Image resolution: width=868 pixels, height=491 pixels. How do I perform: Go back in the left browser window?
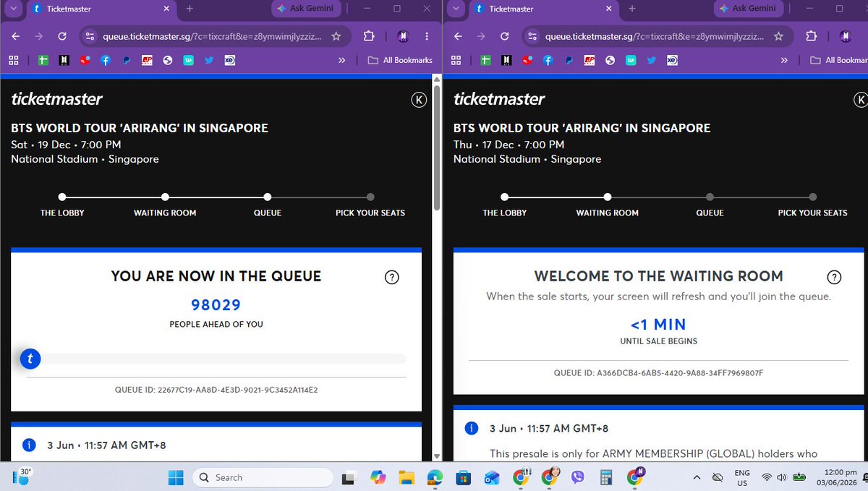(x=15, y=36)
